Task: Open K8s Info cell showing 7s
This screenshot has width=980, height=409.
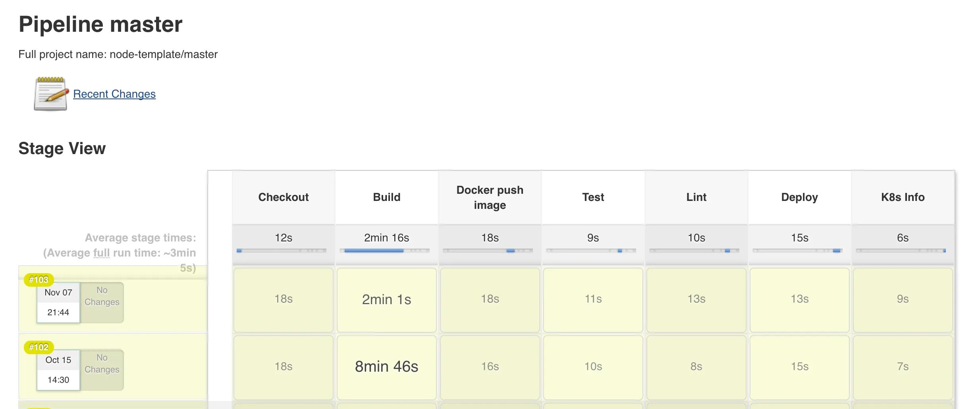Action: coord(903,367)
